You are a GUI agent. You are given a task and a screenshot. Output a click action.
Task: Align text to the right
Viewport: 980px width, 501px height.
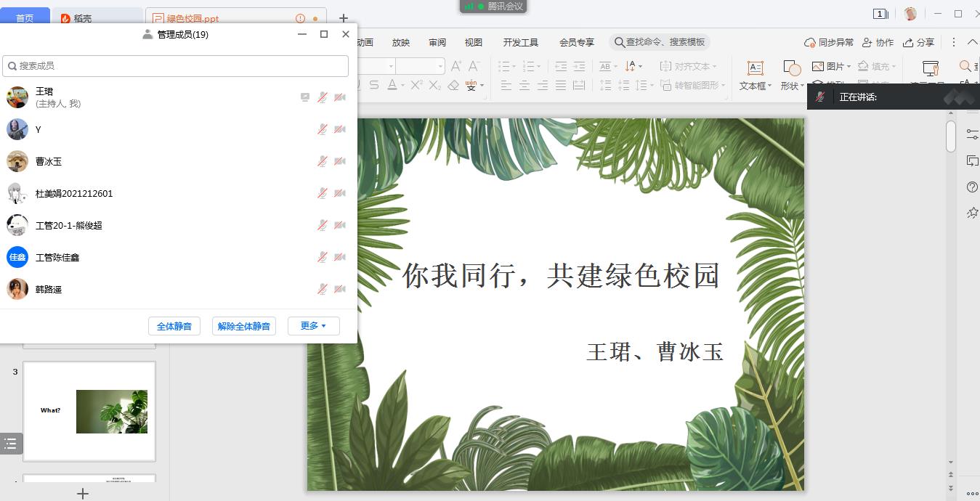pos(543,85)
